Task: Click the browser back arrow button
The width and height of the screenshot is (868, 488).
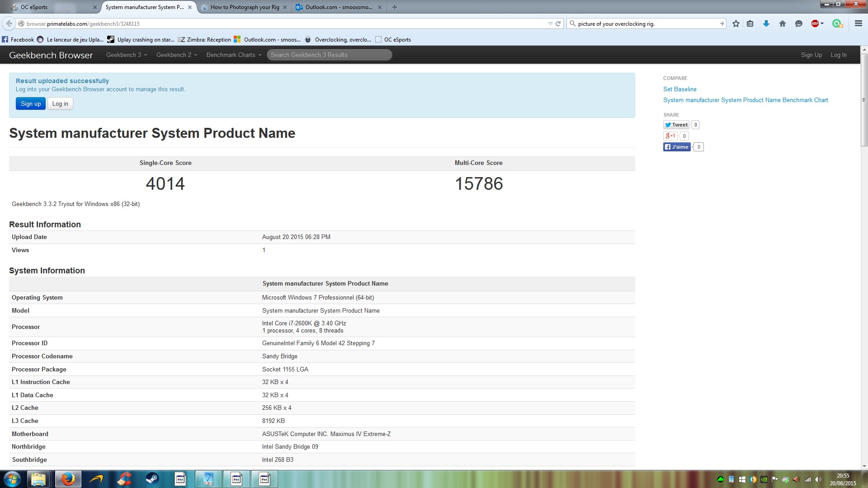Action: [9, 23]
